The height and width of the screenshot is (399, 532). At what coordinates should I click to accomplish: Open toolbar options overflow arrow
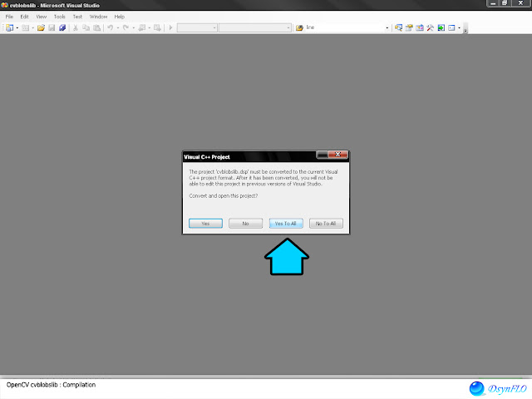pyautogui.click(x=465, y=28)
